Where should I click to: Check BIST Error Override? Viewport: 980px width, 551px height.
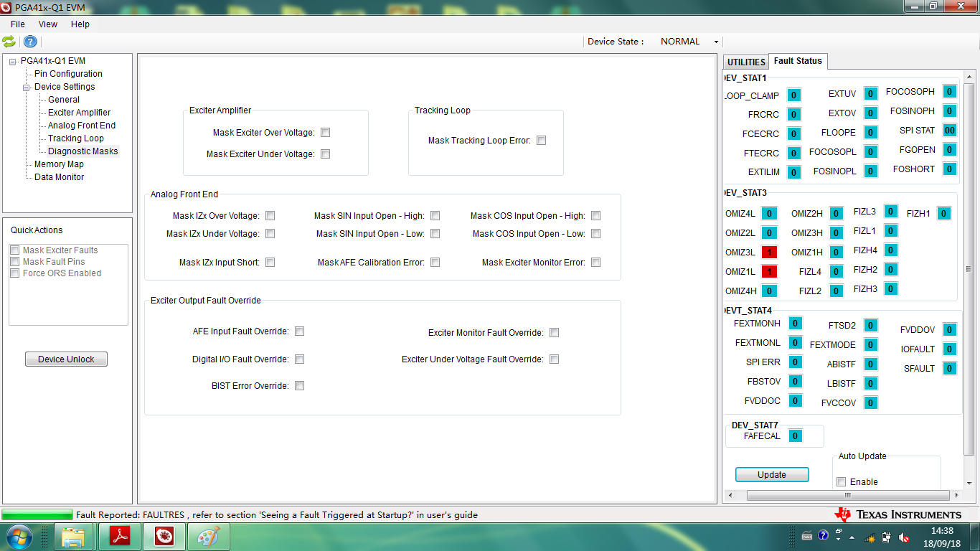pos(300,386)
